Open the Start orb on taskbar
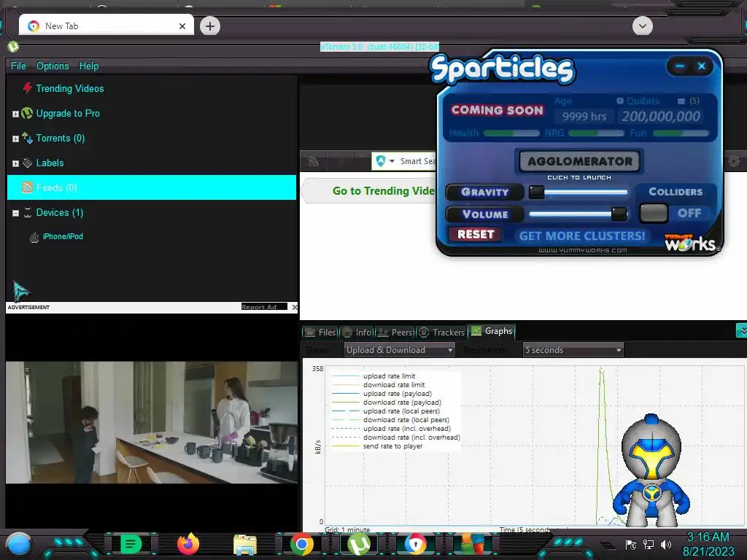 [x=18, y=545]
